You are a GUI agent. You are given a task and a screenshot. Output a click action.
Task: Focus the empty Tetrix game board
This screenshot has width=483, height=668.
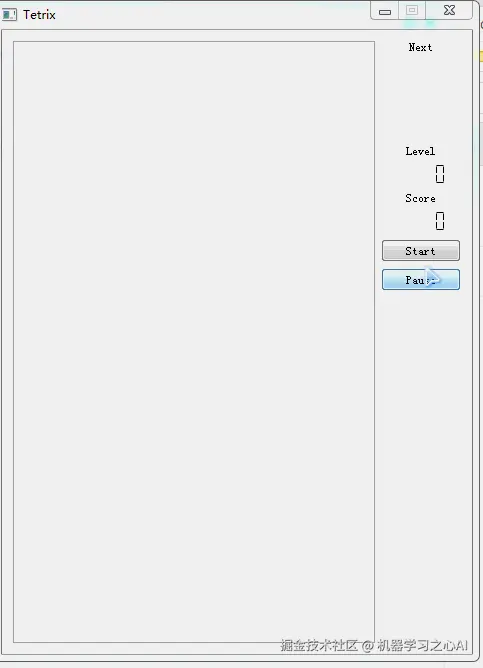(194, 342)
